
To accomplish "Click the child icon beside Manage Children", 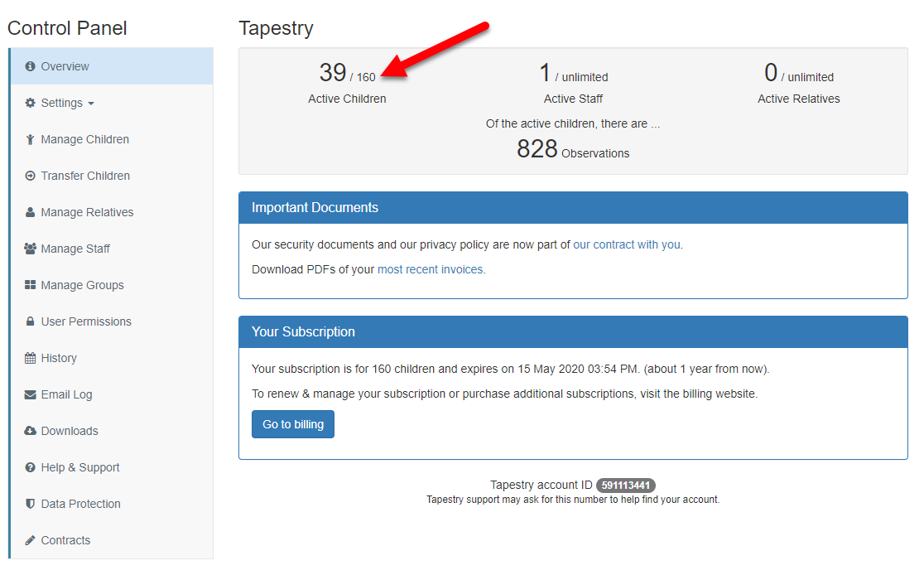I will tap(30, 140).
